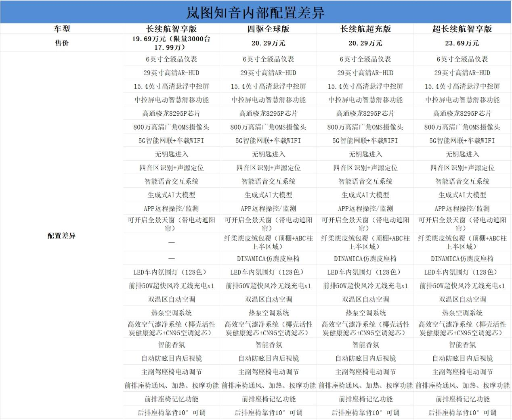Click 智能语音交互系统 in the 四驱全球版 column

[268, 182]
